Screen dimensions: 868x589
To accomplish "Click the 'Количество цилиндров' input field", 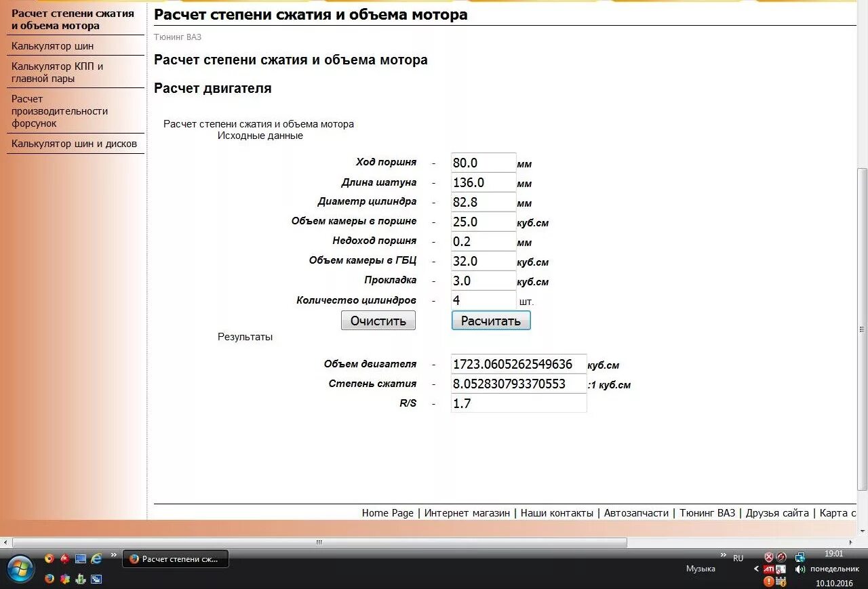I will (484, 300).
